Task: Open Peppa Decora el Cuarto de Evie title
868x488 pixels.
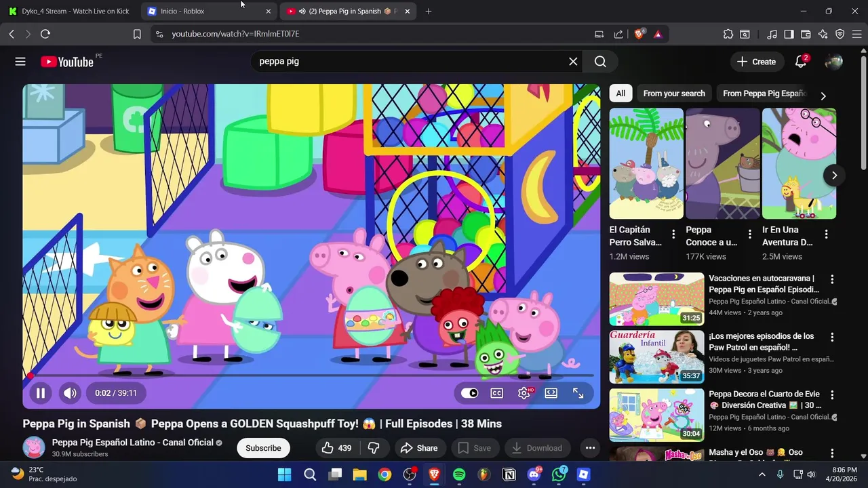Action: tap(765, 400)
